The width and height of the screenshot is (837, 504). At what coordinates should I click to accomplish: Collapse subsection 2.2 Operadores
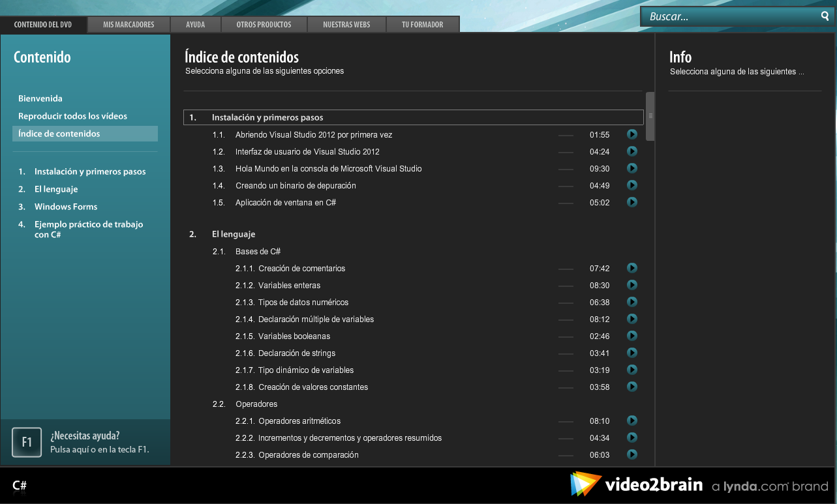point(256,404)
